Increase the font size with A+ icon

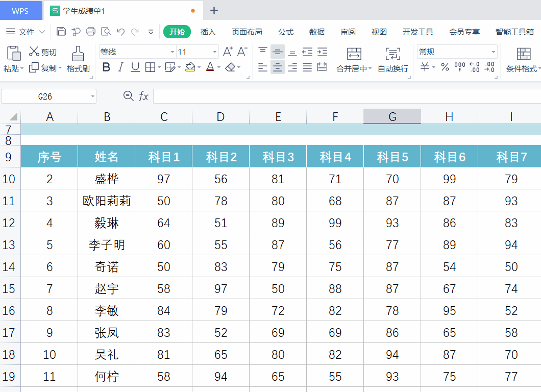coord(228,52)
